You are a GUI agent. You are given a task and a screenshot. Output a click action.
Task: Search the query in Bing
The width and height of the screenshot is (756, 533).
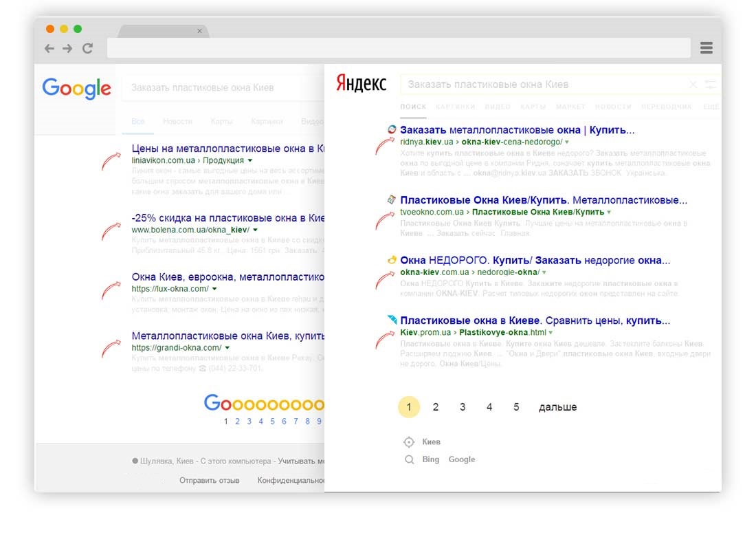(430, 459)
